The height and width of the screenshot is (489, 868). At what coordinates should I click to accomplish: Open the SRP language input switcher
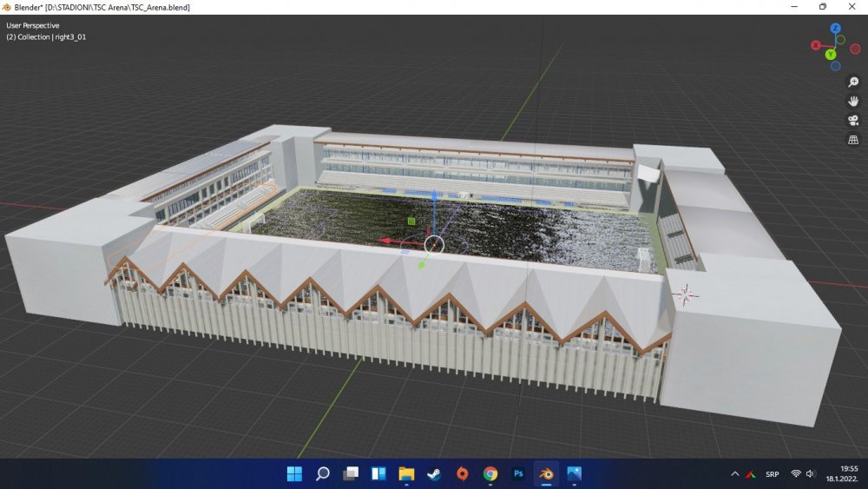point(772,474)
